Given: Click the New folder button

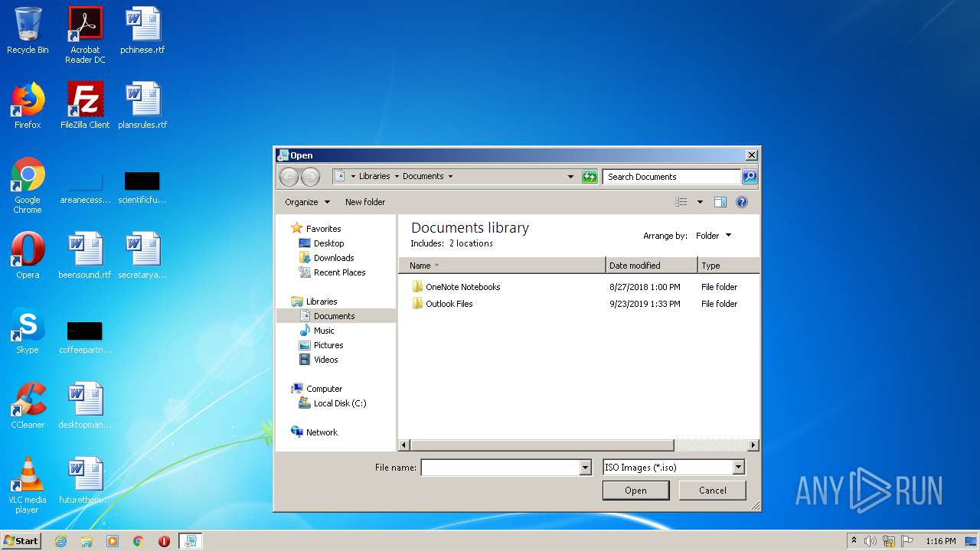Looking at the screenshot, I should tap(365, 202).
